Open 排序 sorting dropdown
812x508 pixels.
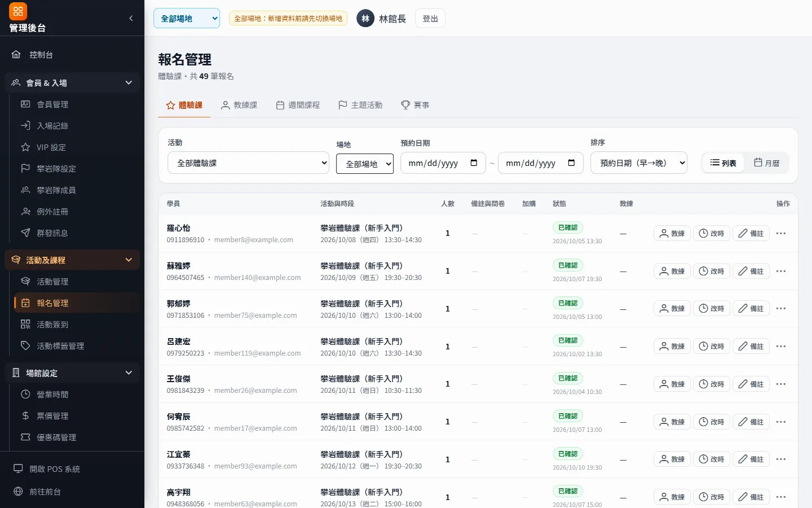639,163
